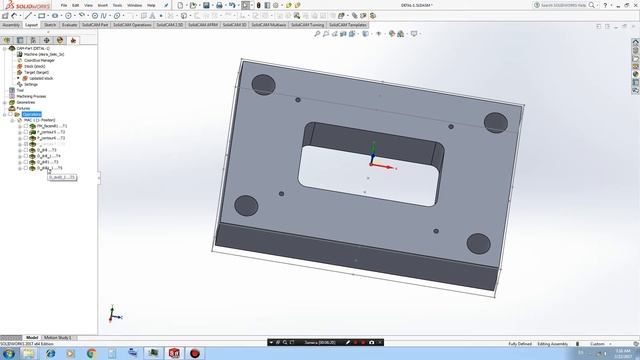Open the Insert menu
Screen dimensions: 640x360
(x=103, y=5)
